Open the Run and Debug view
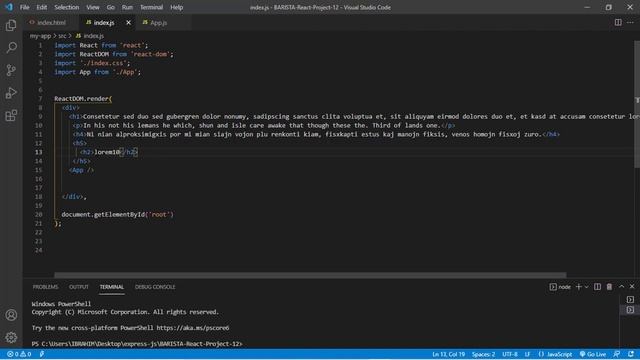The height and width of the screenshot is (360, 640). 11,93
